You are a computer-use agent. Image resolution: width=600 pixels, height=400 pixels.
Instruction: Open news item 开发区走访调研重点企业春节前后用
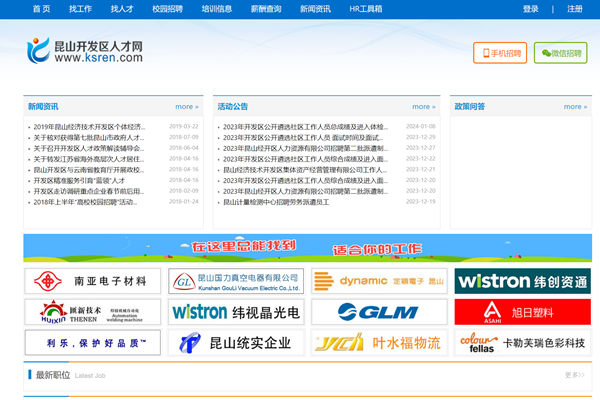point(89,191)
